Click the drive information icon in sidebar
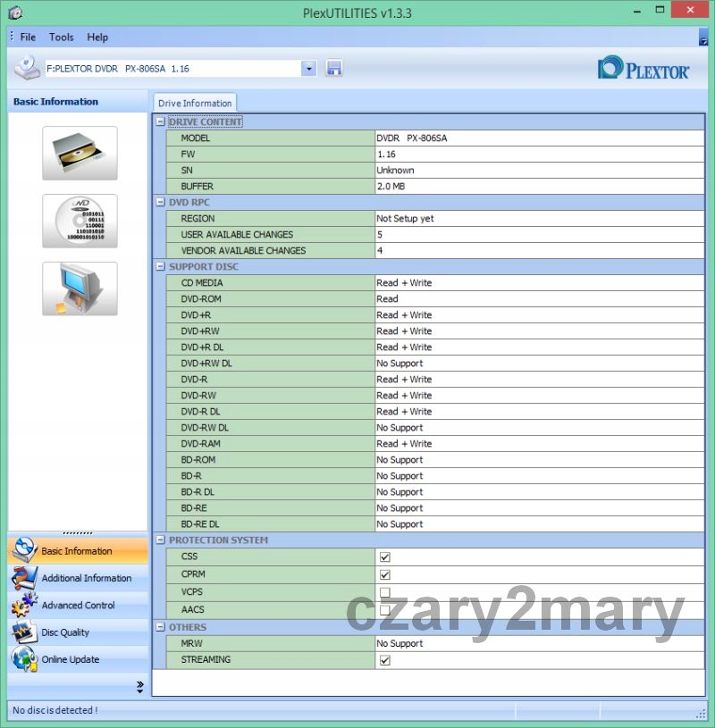Screen dimensions: 715x728 (x=80, y=153)
